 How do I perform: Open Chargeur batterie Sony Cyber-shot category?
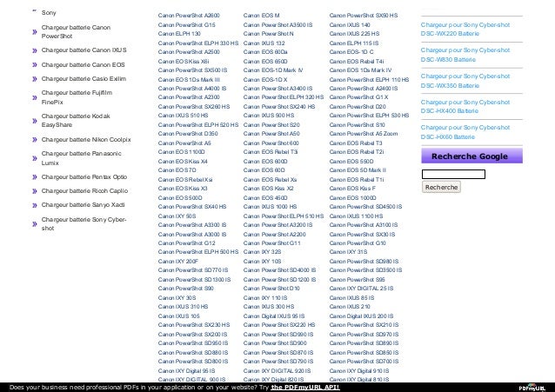click(84, 223)
